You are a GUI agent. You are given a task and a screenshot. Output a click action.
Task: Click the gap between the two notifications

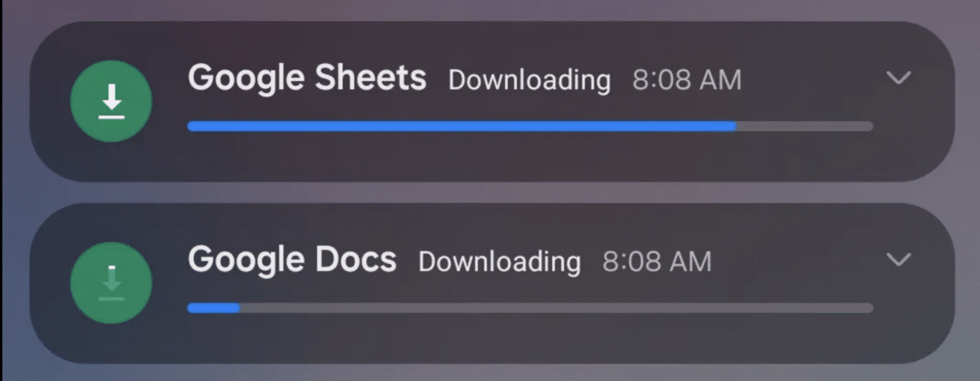(x=492, y=192)
